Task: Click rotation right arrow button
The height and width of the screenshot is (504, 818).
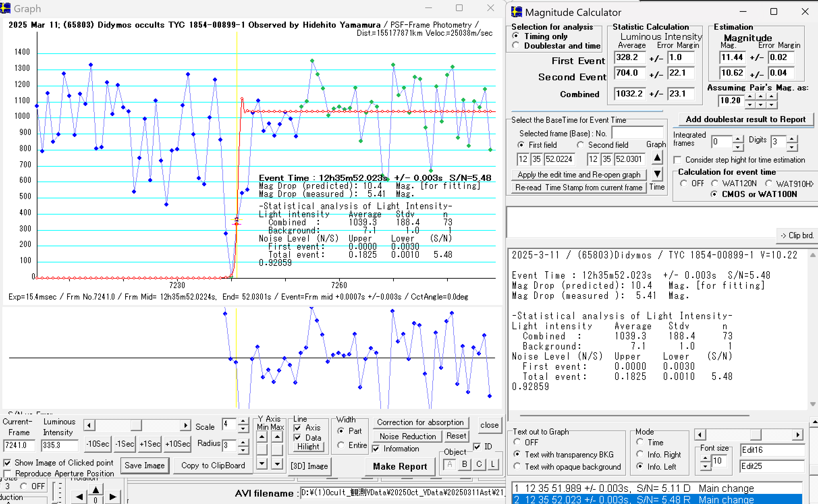Action: click(113, 497)
